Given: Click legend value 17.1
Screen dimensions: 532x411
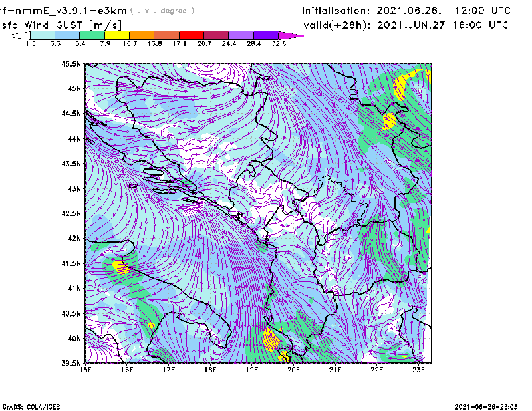Looking at the screenshot, I should [x=180, y=43].
